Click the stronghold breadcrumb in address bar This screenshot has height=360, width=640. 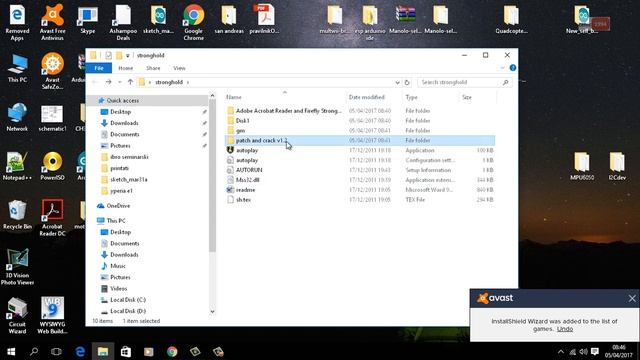coord(169,82)
